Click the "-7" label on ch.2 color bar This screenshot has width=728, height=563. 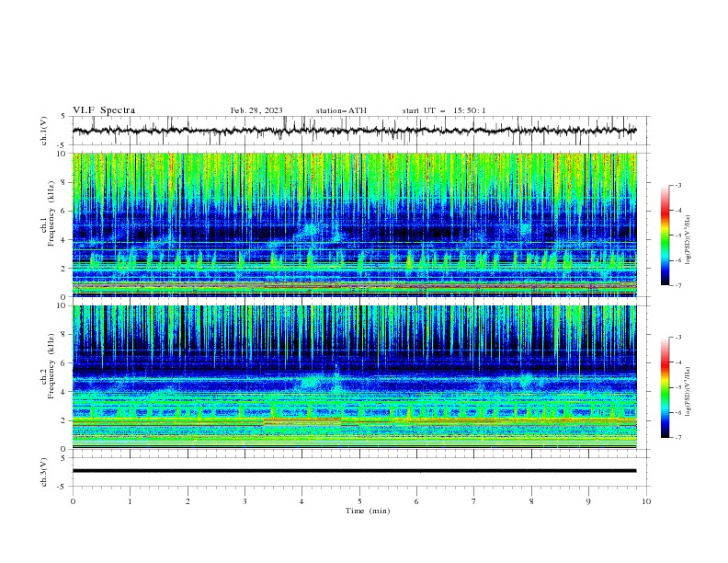click(677, 438)
